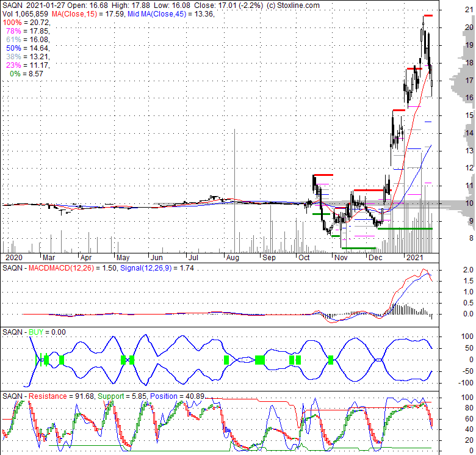Click the Mar label on the time axis
476x455 pixels.
point(49,258)
